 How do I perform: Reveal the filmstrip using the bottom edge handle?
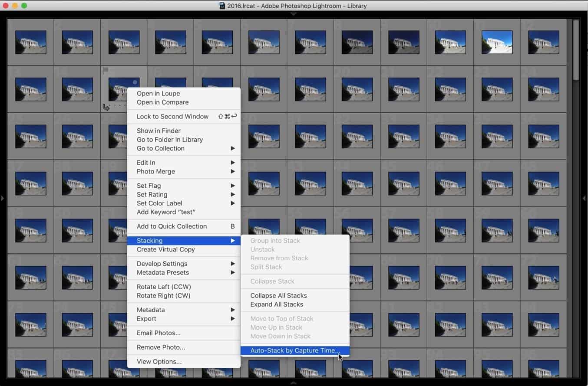click(294, 383)
